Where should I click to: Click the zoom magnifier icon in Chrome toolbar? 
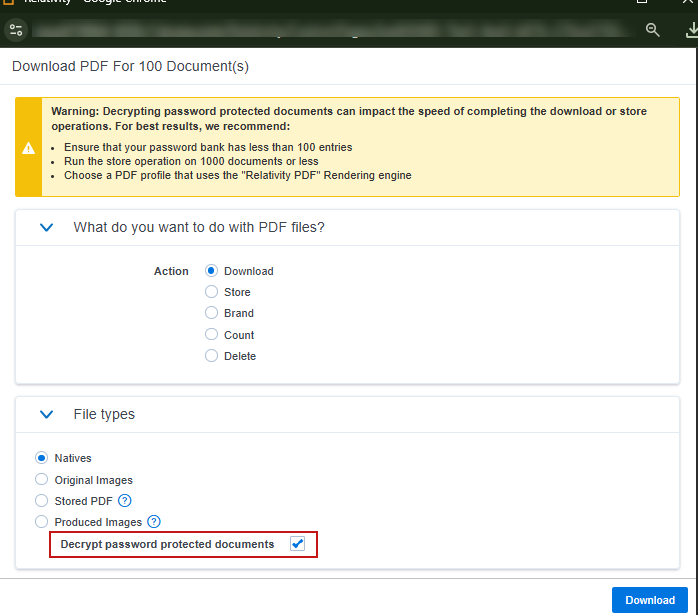(652, 30)
